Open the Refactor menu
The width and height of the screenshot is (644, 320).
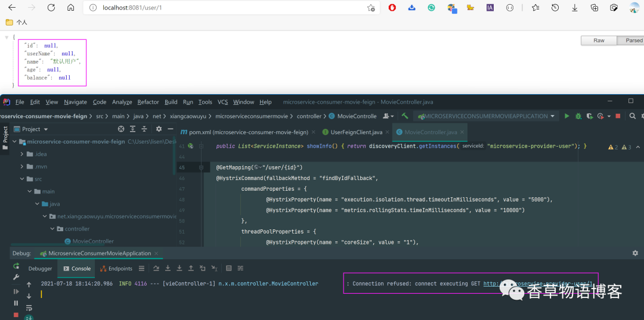coord(148,102)
